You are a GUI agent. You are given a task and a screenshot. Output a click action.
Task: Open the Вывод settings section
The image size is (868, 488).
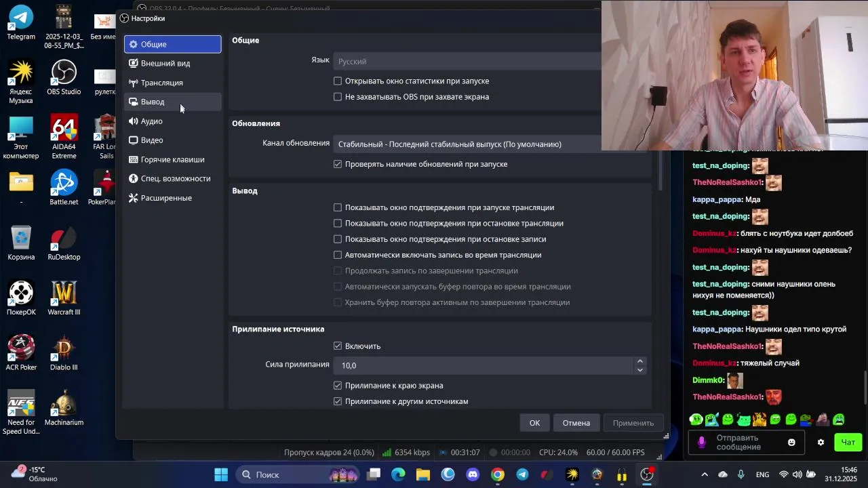pos(172,102)
